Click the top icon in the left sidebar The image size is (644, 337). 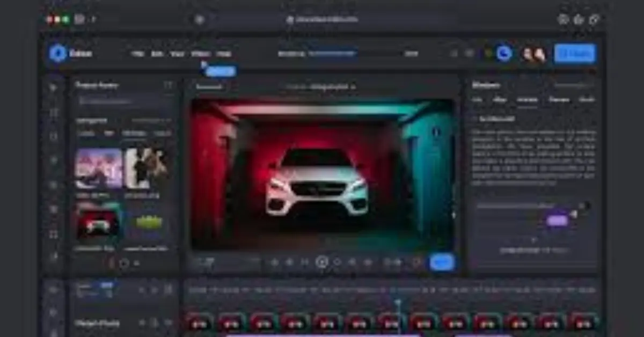click(x=54, y=87)
